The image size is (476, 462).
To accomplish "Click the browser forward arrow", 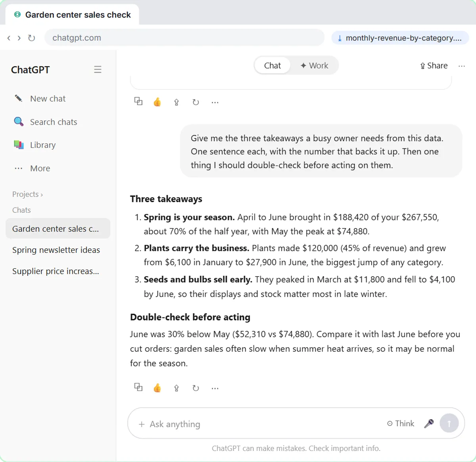I will click(x=19, y=38).
